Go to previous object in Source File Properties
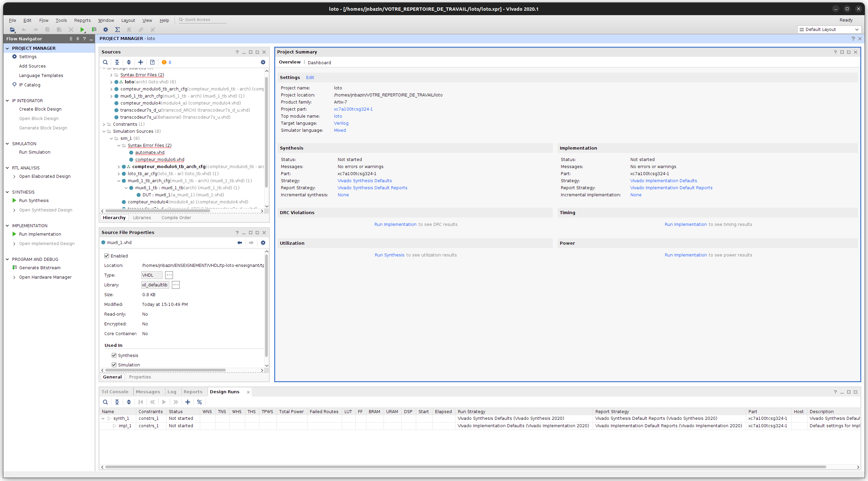Screen dimensions: 868x481 pos(240,243)
